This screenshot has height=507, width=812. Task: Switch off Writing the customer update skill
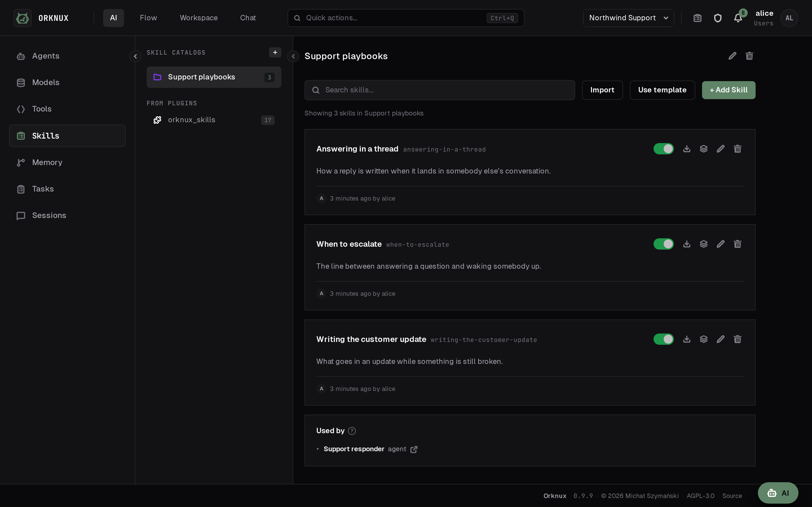tap(663, 339)
